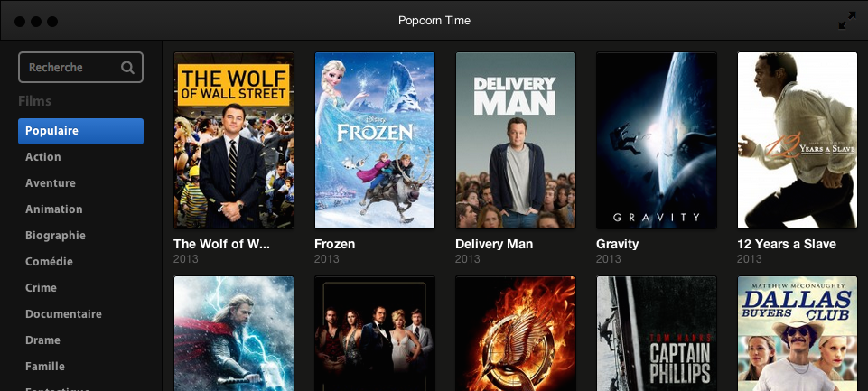Select the Populaire category
Image resolution: width=868 pixels, height=391 pixels.
80,131
